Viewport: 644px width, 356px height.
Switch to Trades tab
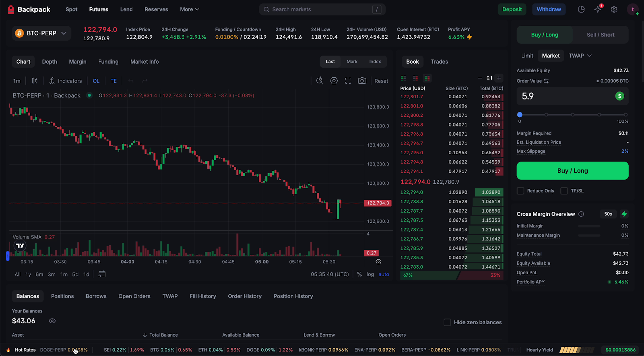point(440,62)
